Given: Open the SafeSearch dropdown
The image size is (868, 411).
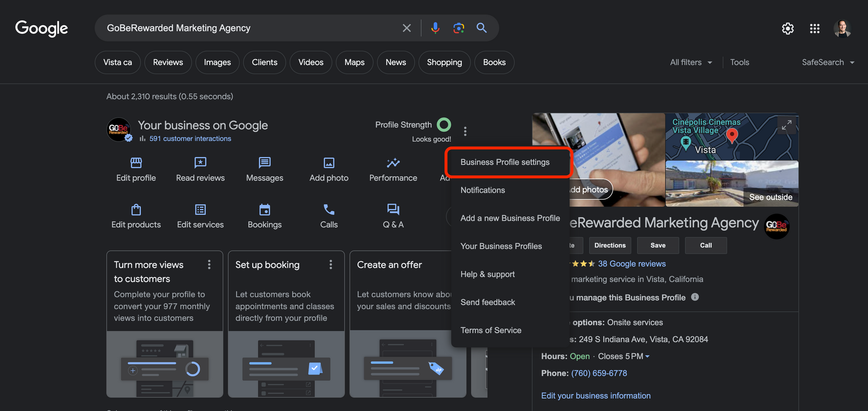Looking at the screenshot, I should click(828, 62).
